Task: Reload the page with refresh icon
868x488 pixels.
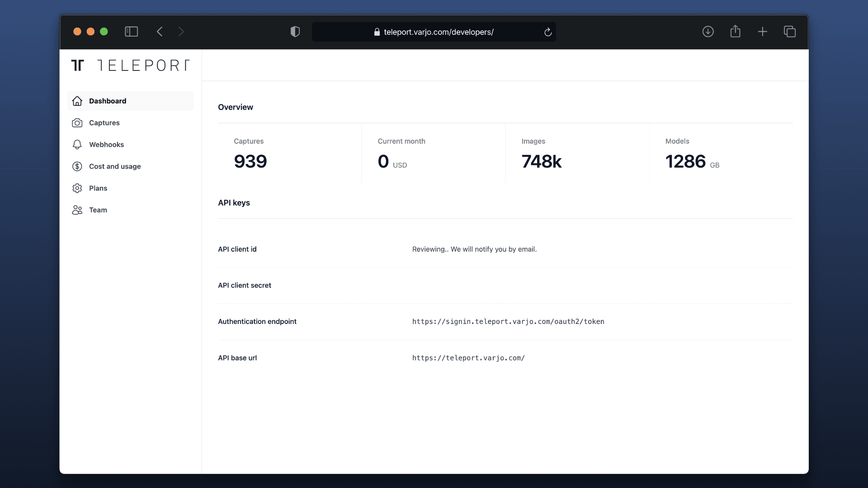Action: coord(548,32)
